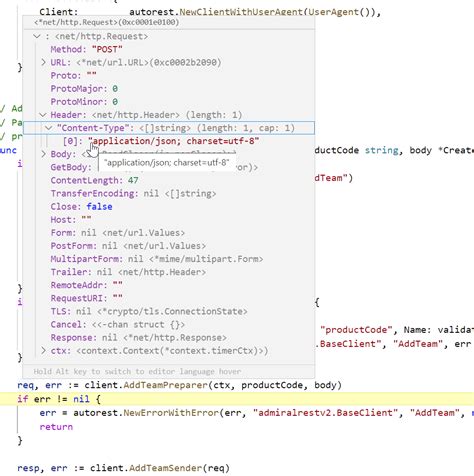Click the req variable in AddTeamSender(req)
474x476 pixels.
216,468
